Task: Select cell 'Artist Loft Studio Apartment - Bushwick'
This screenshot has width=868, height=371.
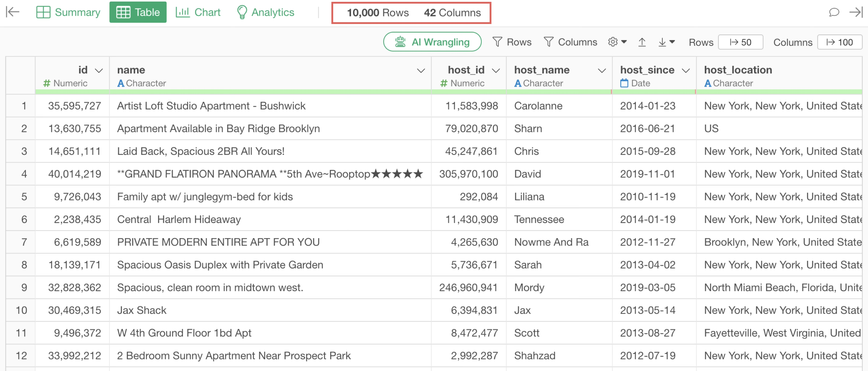Action: point(270,106)
